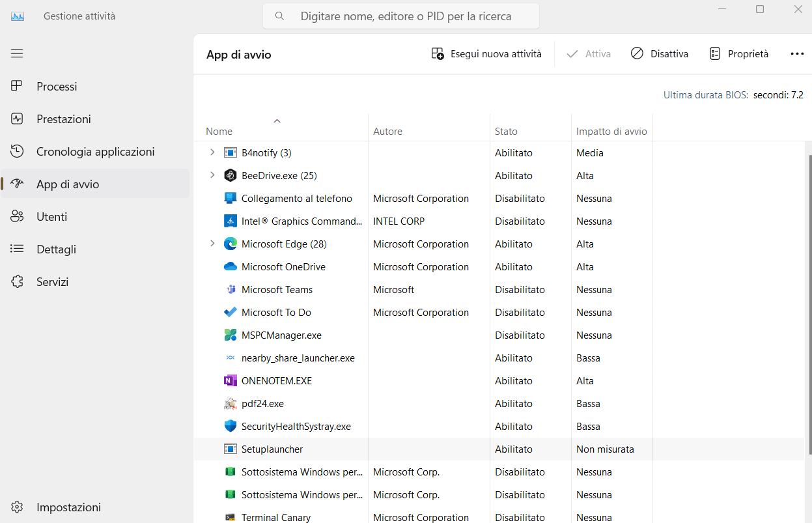Click the Task Manager app icon in the title bar

coord(18,16)
